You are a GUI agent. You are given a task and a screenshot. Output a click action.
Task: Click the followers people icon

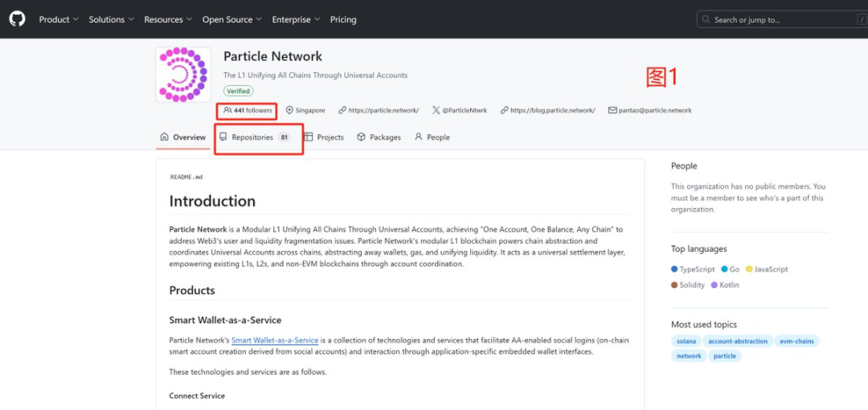coord(227,110)
